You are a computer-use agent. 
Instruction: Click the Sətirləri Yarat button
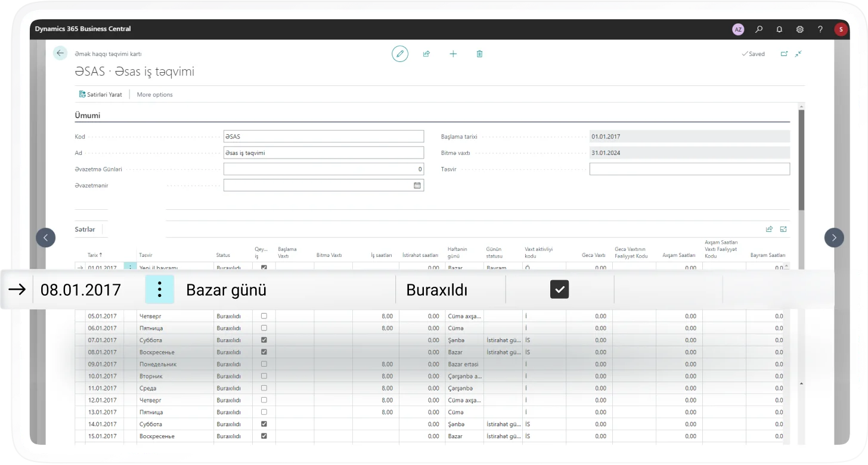[x=101, y=94]
